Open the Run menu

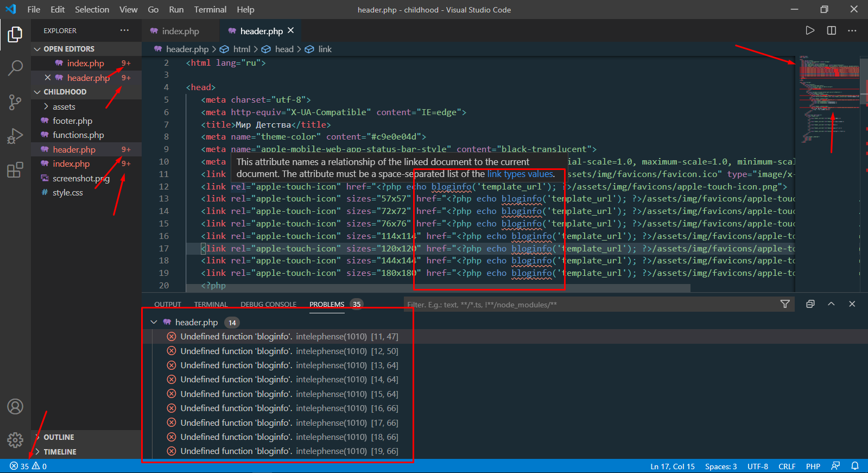pyautogui.click(x=176, y=9)
